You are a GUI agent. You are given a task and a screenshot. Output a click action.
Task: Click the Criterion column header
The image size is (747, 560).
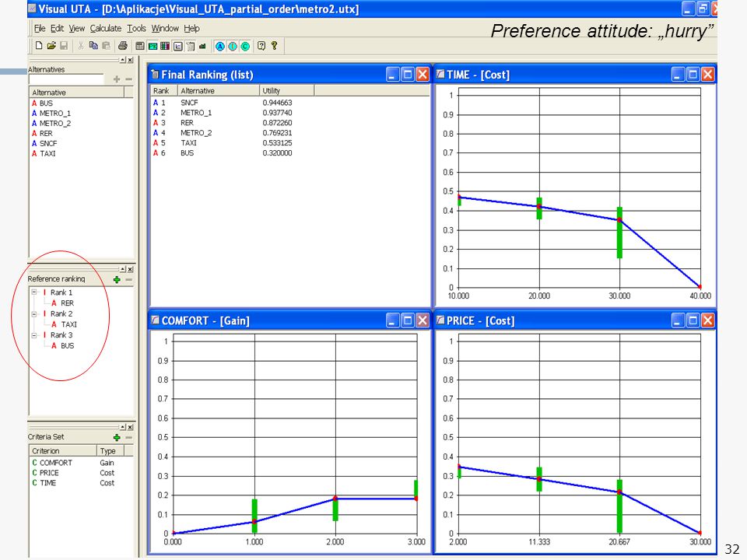[62, 450]
